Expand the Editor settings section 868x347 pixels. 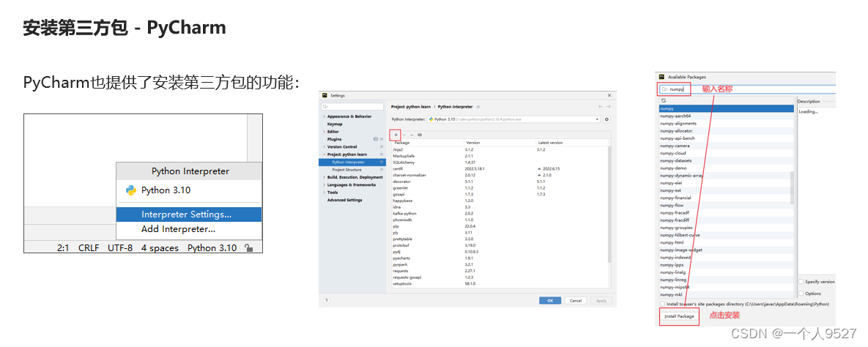[323, 132]
